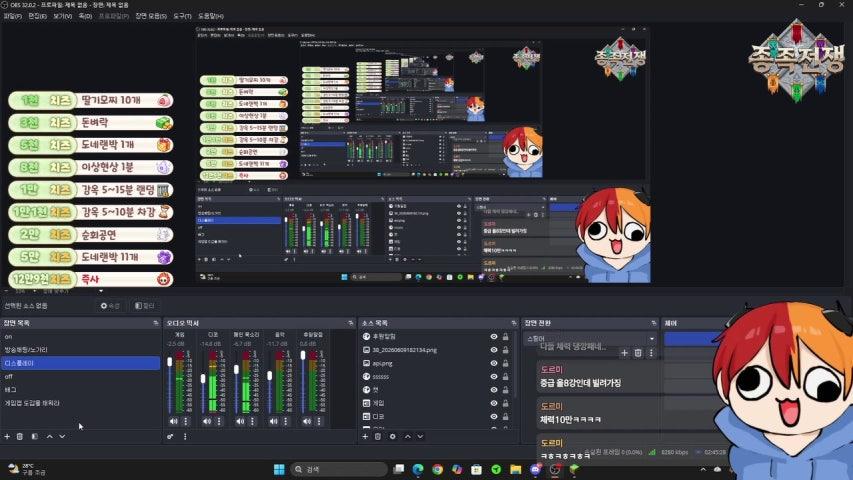Move the selected scene down
The width and height of the screenshot is (853, 480).
click(63, 436)
